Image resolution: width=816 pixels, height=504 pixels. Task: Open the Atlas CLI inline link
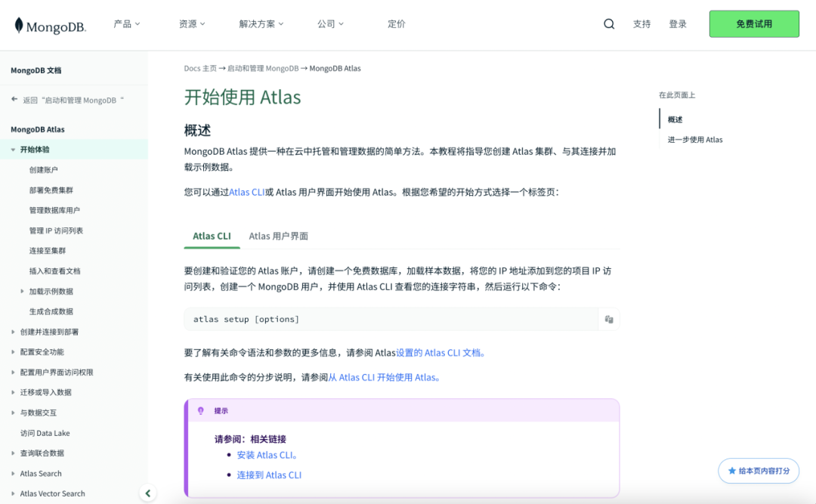(246, 192)
